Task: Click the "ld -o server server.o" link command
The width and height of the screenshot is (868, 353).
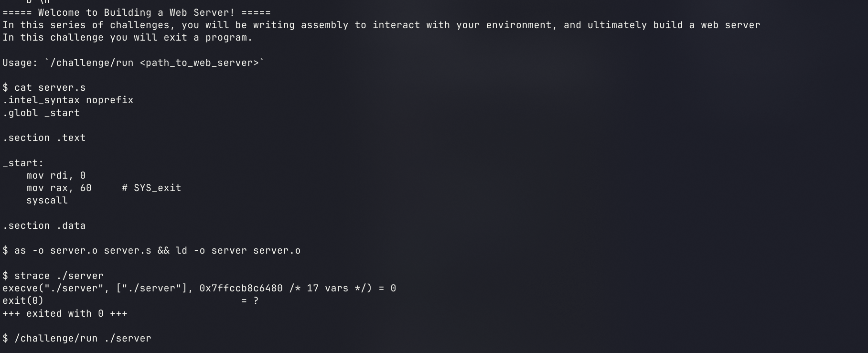Action: click(238, 251)
